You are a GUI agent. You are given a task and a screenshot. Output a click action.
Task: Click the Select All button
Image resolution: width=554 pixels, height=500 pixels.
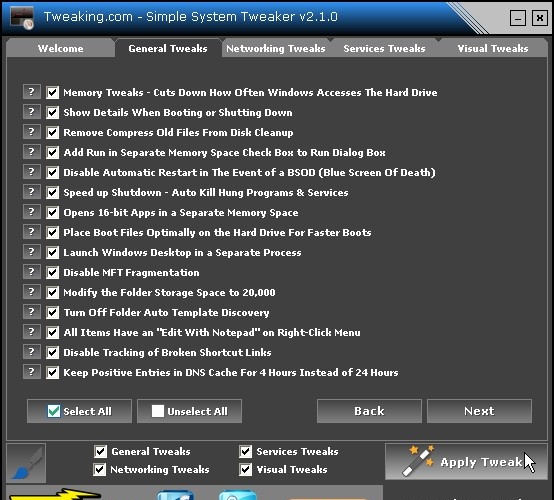(x=79, y=411)
